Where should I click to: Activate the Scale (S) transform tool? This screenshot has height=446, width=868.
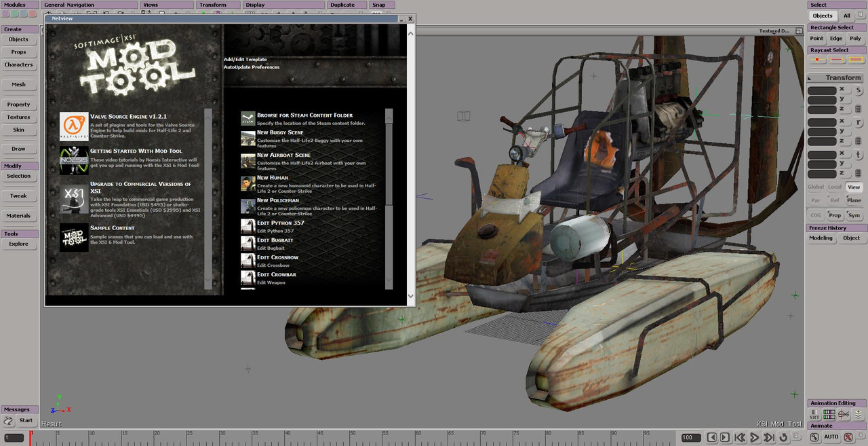858,90
